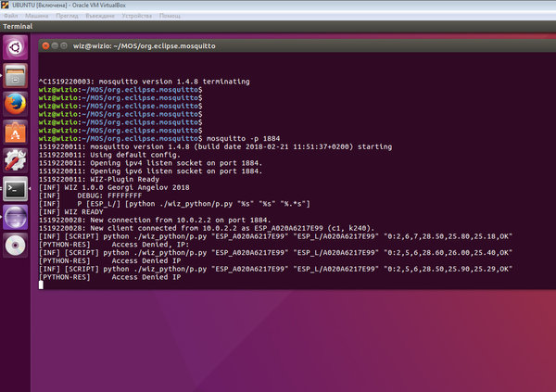Click the script line ending '25.29,OK'
Screen dimensions: 556x392
(275, 269)
